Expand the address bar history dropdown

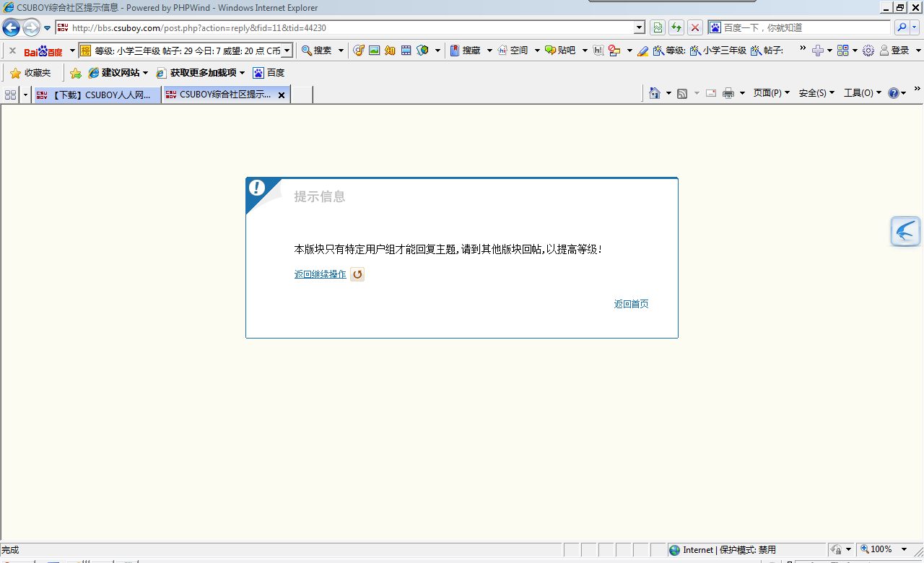click(x=639, y=27)
